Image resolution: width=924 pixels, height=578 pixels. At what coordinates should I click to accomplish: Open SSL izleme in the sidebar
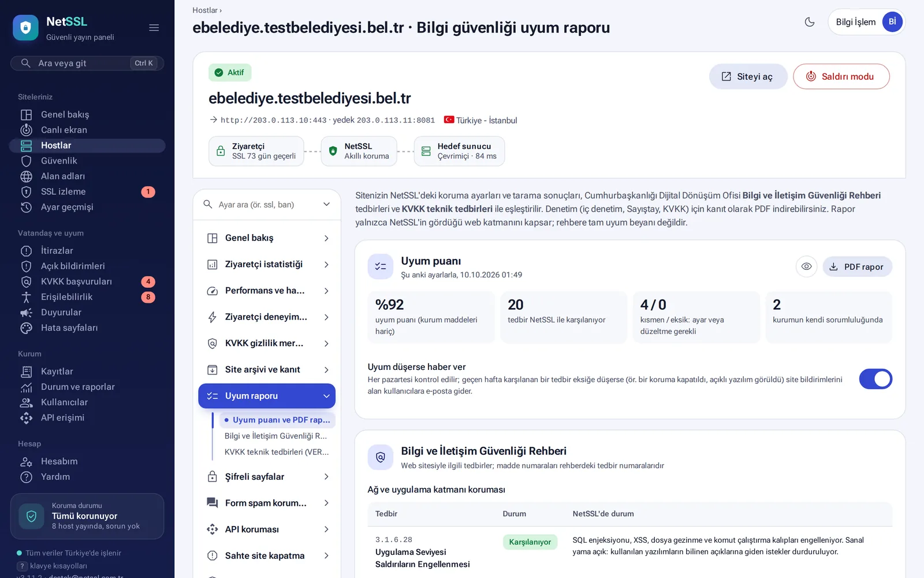pos(87,192)
